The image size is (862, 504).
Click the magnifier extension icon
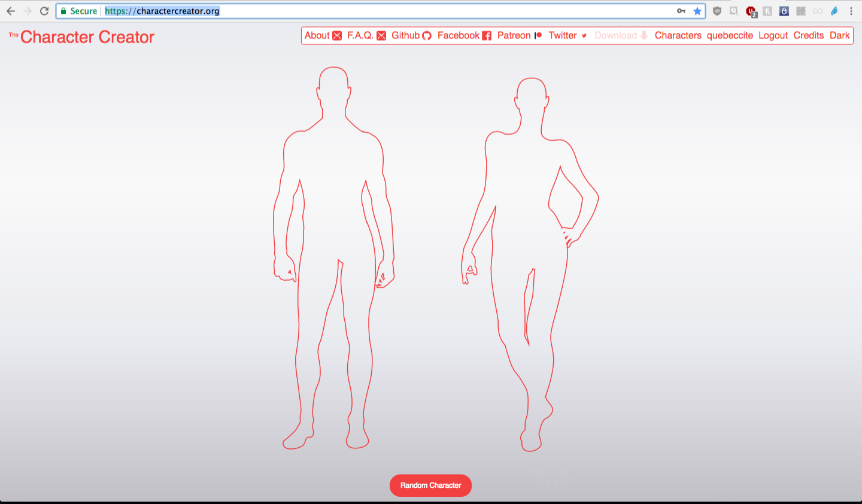(734, 11)
